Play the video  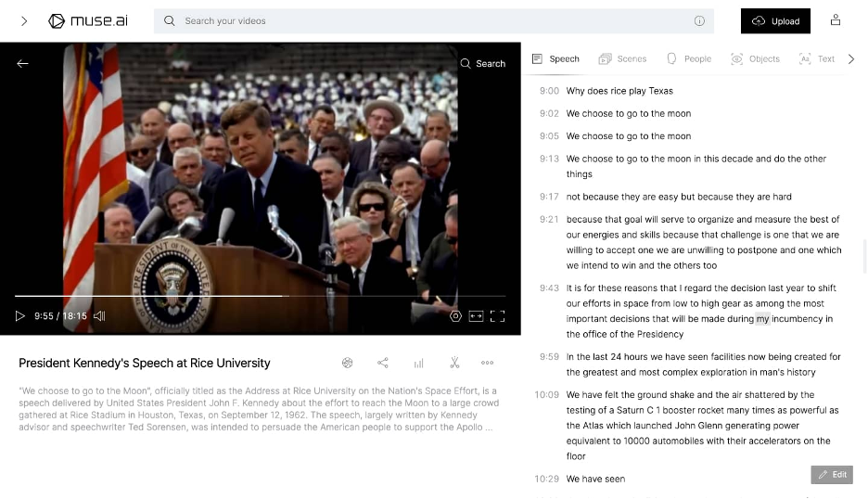pyautogui.click(x=20, y=316)
